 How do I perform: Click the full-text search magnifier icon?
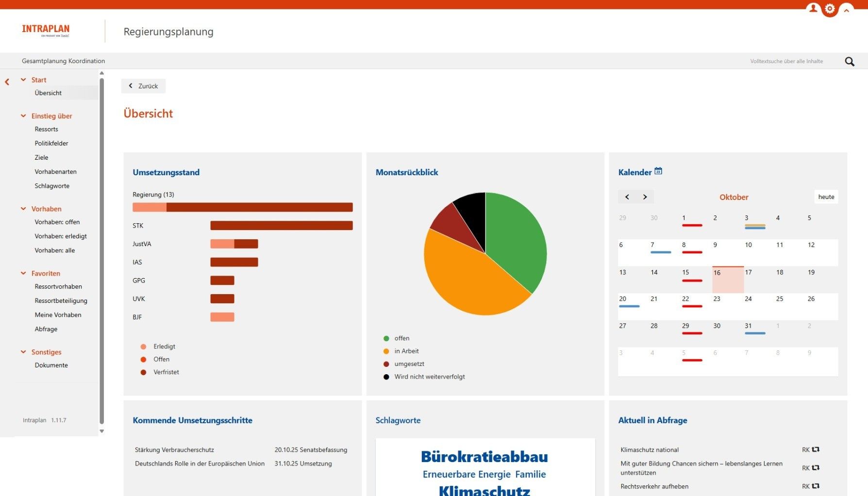[x=850, y=62]
